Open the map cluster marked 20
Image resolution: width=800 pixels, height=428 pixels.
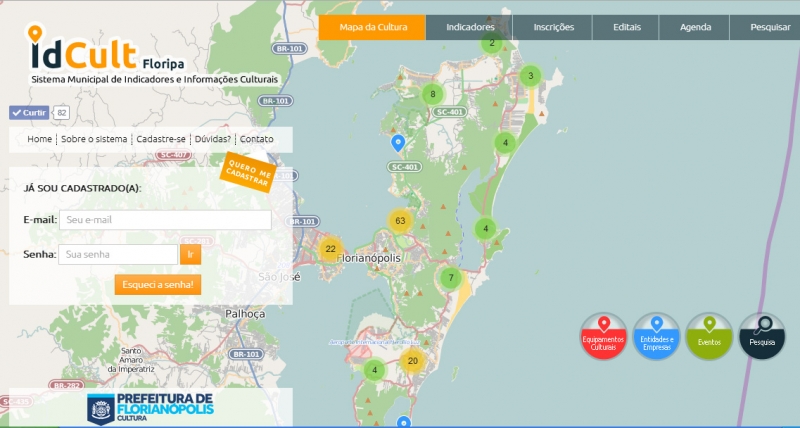413,361
